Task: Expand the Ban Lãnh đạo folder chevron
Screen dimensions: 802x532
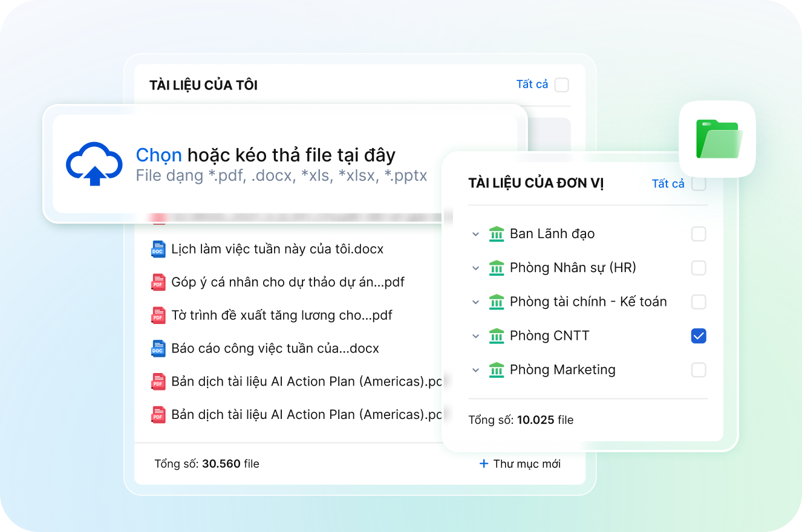Action: tap(475, 235)
